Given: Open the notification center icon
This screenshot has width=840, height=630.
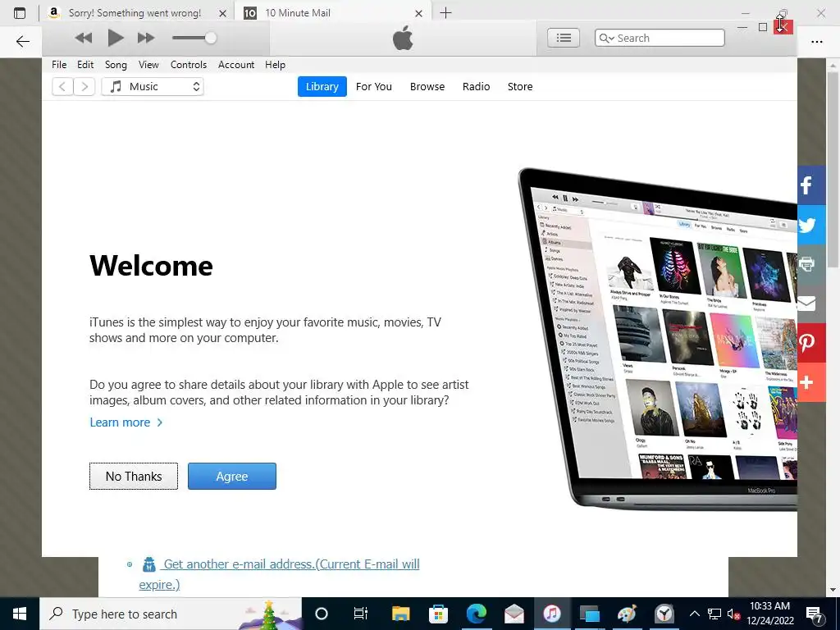Looking at the screenshot, I should click(815, 614).
